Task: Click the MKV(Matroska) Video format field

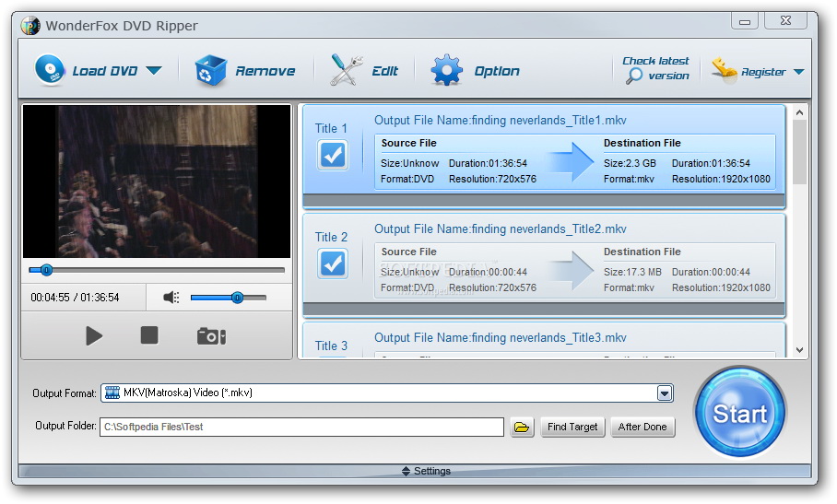Action: click(387, 393)
